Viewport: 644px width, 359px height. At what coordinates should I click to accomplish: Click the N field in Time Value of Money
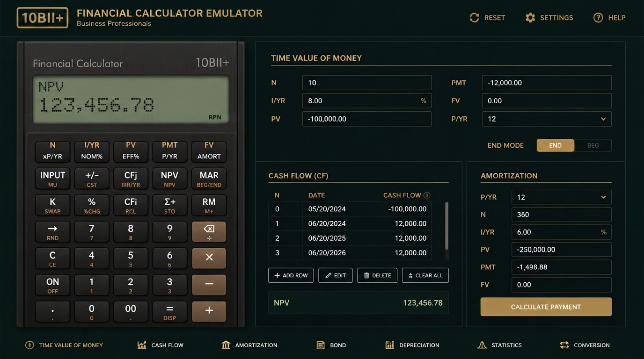[x=367, y=83]
